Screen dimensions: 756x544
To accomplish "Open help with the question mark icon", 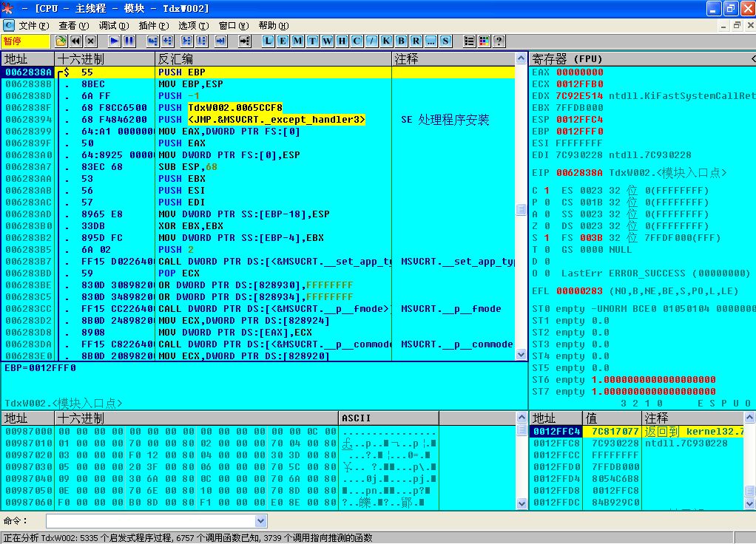I will click(x=499, y=41).
